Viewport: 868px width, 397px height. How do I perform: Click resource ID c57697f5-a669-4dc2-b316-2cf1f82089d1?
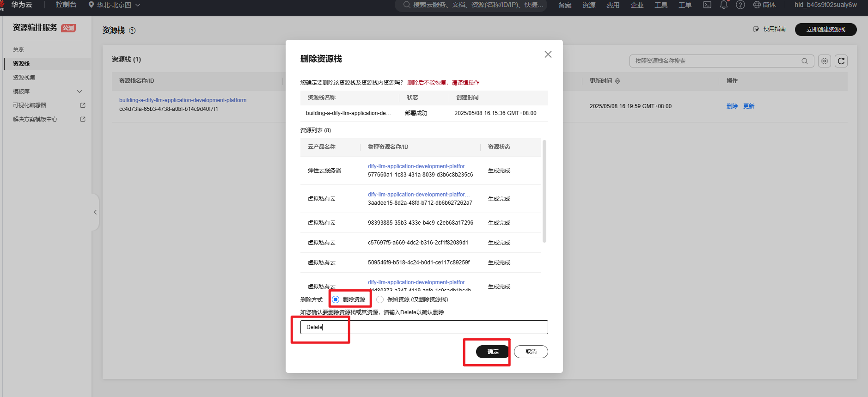[418, 243]
